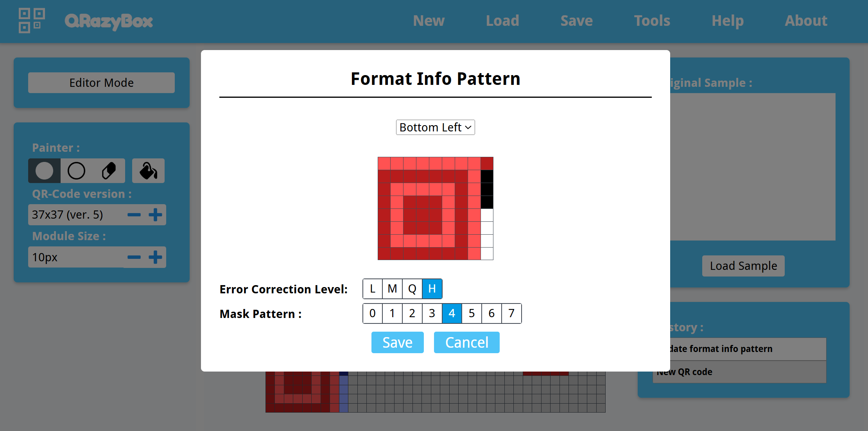The height and width of the screenshot is (431, 868).
Task: Set error correction level to L
Action: [x=373, y=289]
